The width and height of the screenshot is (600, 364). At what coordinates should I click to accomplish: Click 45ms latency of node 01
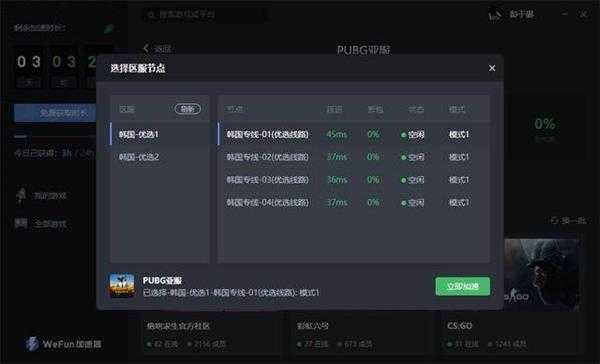[x=337, y=134]
